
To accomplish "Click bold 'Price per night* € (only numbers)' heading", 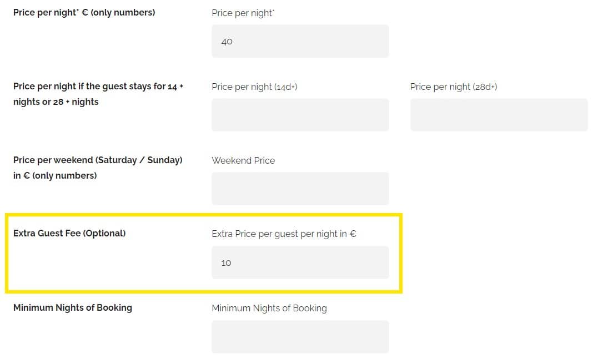I will click(x=84, y=12).
